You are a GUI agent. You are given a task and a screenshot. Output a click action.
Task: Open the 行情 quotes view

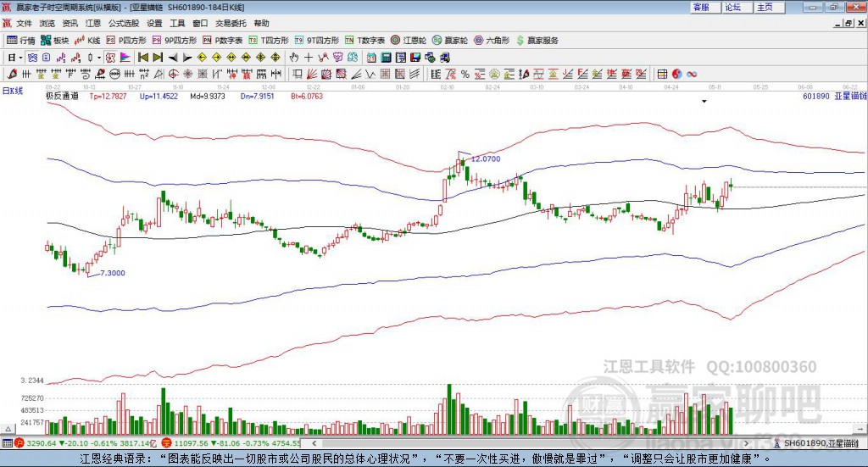pyautogui.click(x=20, y=41)
